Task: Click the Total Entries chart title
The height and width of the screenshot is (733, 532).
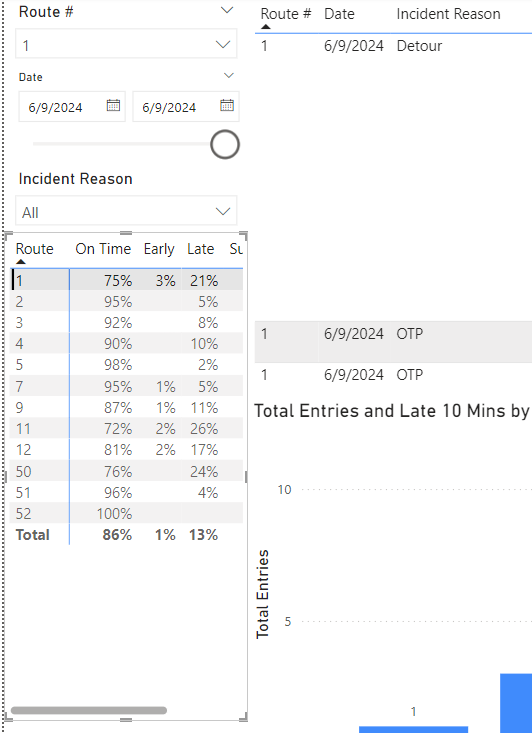Action: (x=393, y=411)
